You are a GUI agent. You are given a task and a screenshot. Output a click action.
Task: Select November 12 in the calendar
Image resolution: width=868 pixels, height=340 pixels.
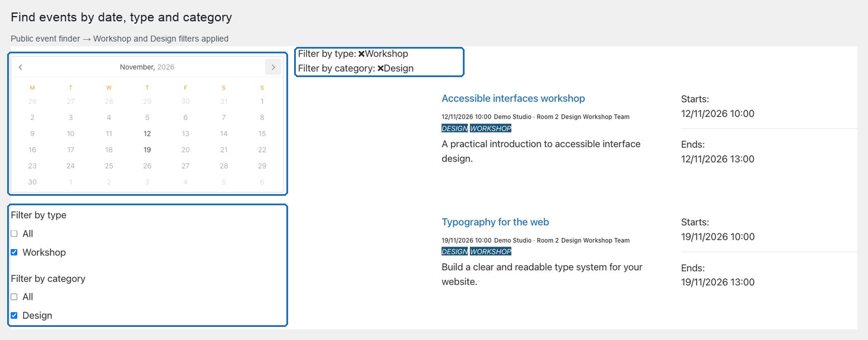[x=147, y=134]
